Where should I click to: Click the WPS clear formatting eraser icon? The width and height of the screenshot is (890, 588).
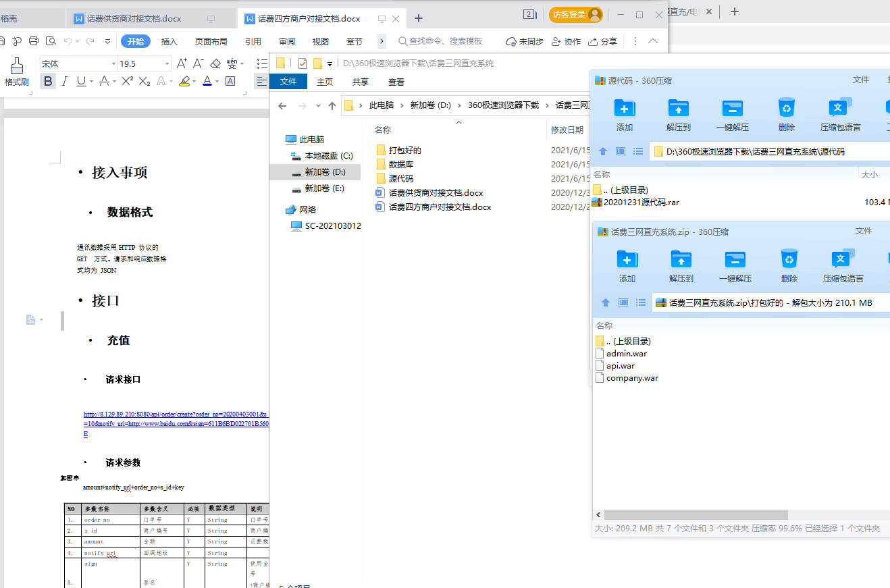tap(215, 63)
